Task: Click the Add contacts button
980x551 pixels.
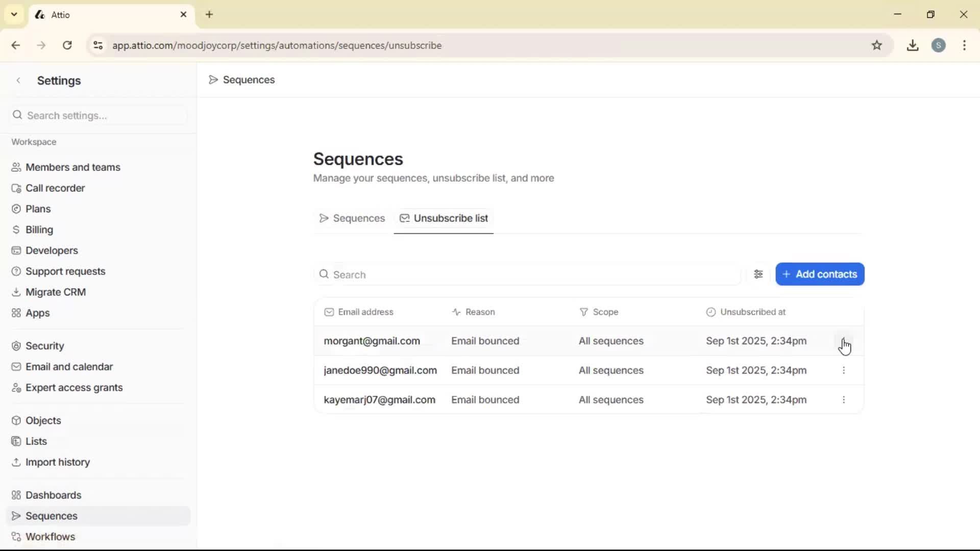Action: point(820,274)
